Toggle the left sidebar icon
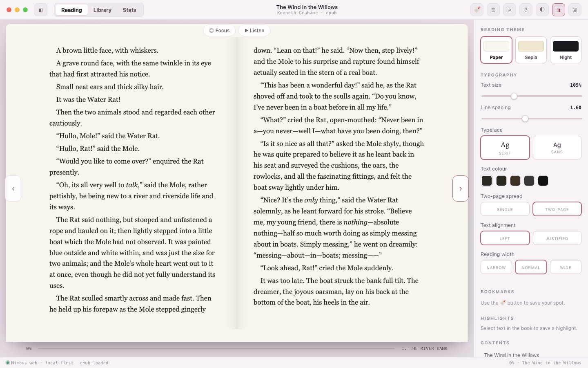The image size is (588, 368). click(41, 10)
